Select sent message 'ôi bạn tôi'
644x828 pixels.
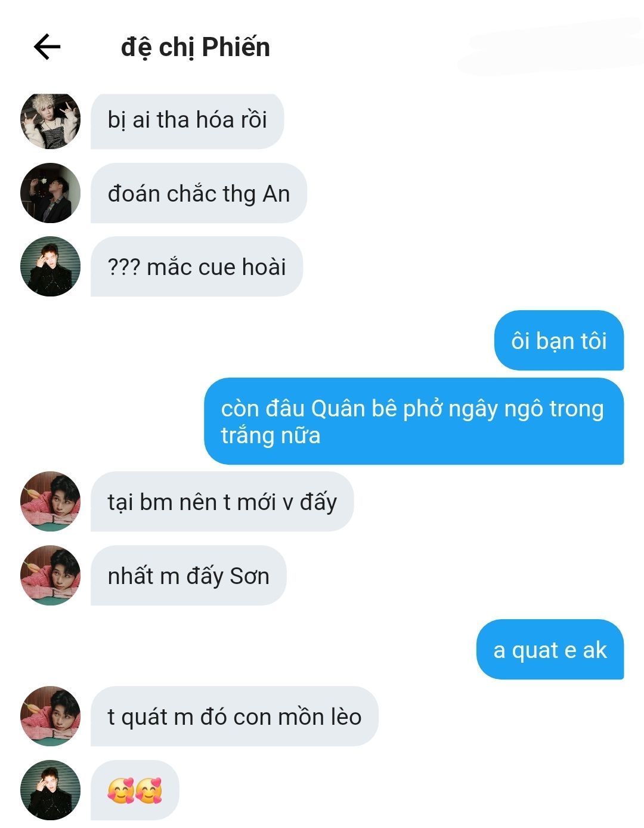point(559,340)
